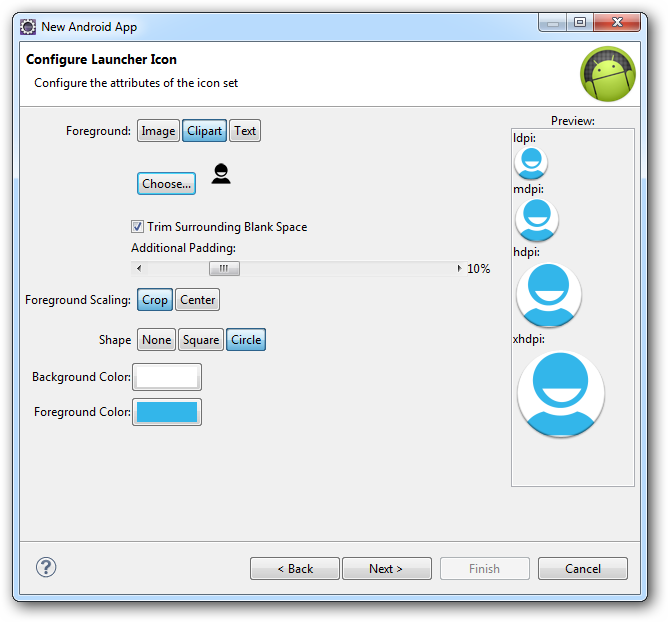This screenshot has height=622, width=668.
Task: Click the help question mark icon
Action: pyautogui.click(x=46, y=567)
